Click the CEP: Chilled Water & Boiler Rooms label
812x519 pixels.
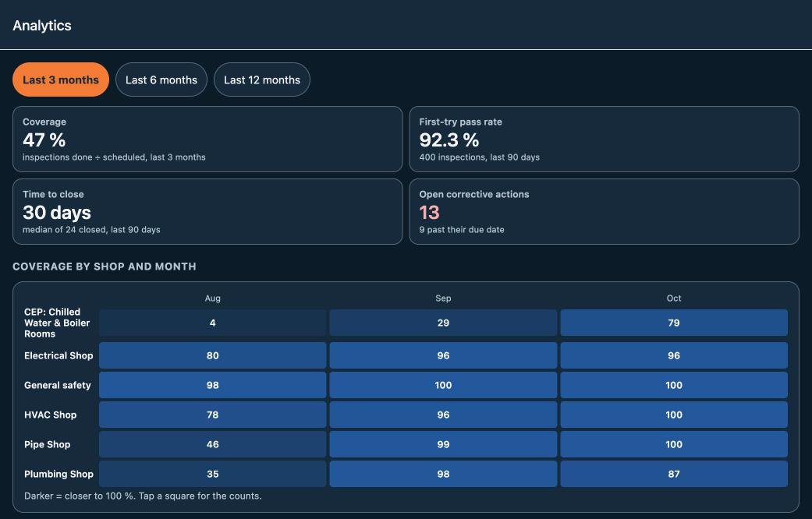coord(57,323)
